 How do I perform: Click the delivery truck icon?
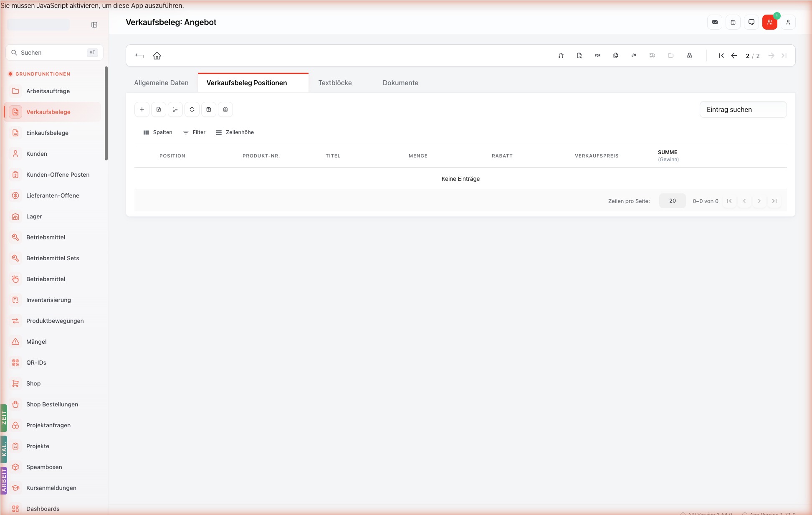coord(653,56)
